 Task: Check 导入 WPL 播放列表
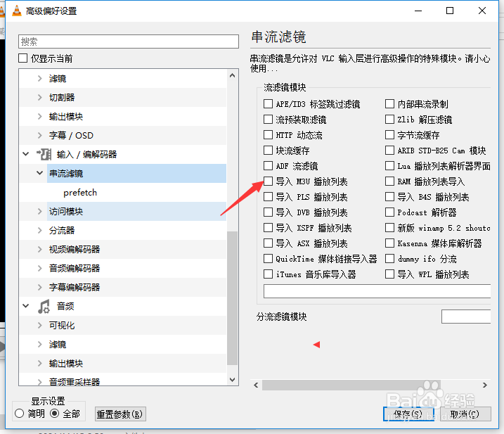coord(389,274)
